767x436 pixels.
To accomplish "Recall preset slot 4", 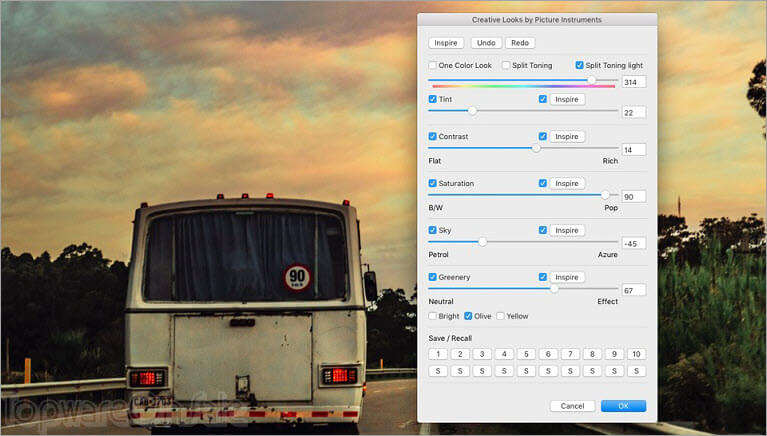I will [504, 354].
